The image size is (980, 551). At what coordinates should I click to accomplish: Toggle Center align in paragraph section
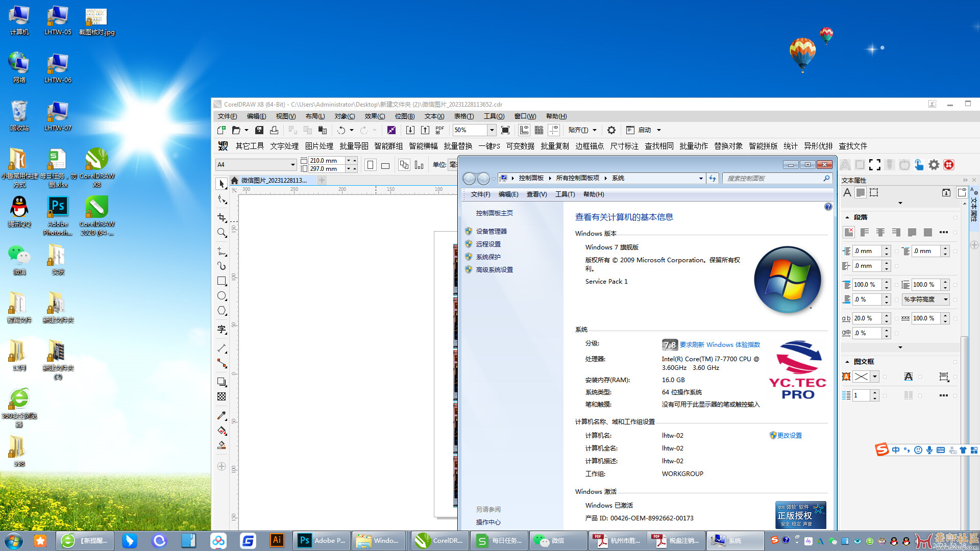[x=880, y=232]
